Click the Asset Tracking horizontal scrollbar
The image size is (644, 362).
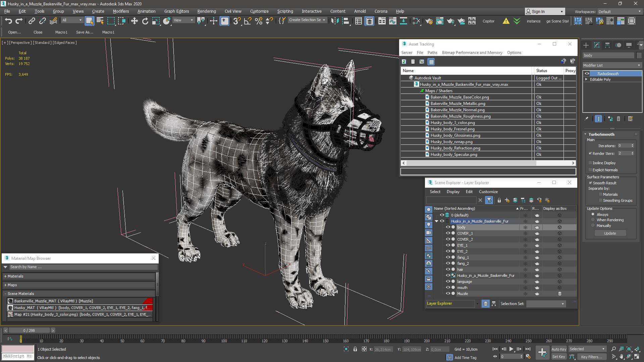[x=471, y=163]
